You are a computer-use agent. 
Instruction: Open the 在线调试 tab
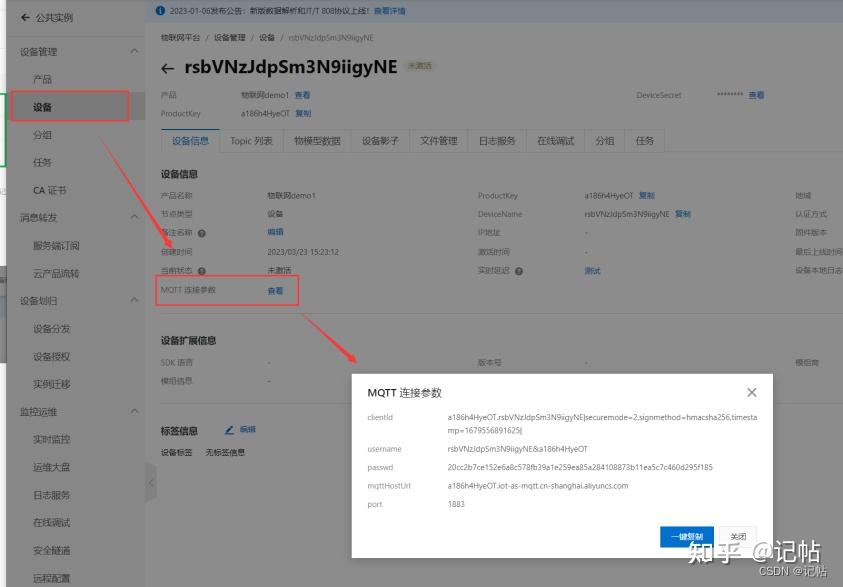coord(555,141)
